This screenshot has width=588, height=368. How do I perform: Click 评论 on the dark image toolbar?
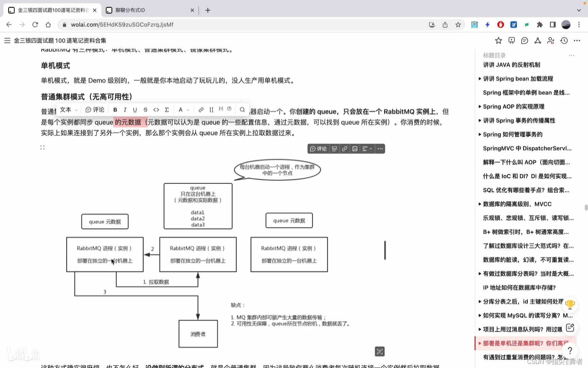(x=318, y=149)
